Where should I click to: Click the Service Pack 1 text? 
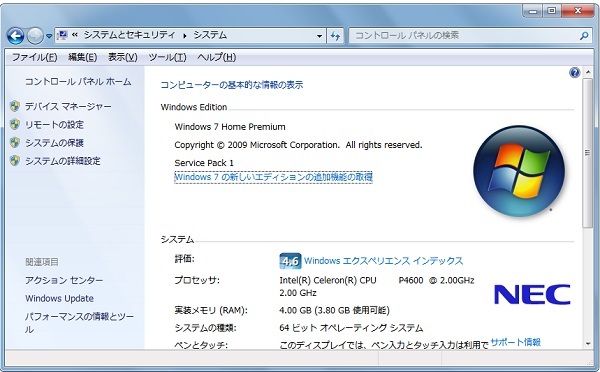click(x=204, y=163)
